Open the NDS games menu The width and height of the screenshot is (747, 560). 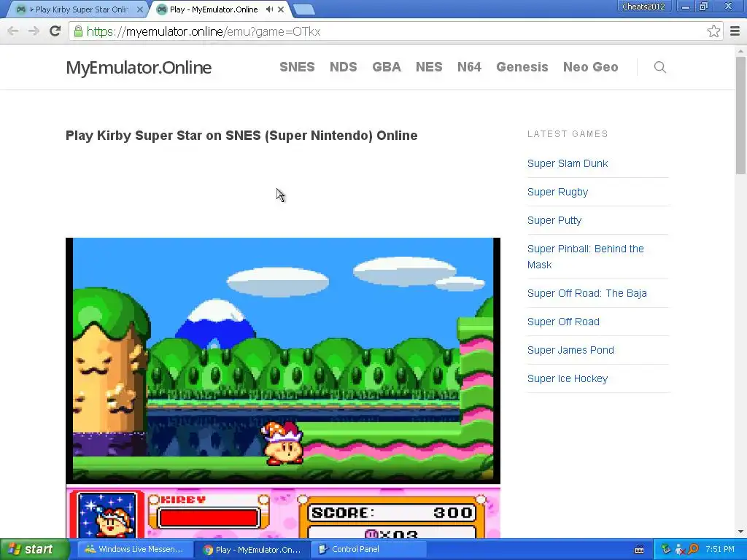click(x=343, y=67)
